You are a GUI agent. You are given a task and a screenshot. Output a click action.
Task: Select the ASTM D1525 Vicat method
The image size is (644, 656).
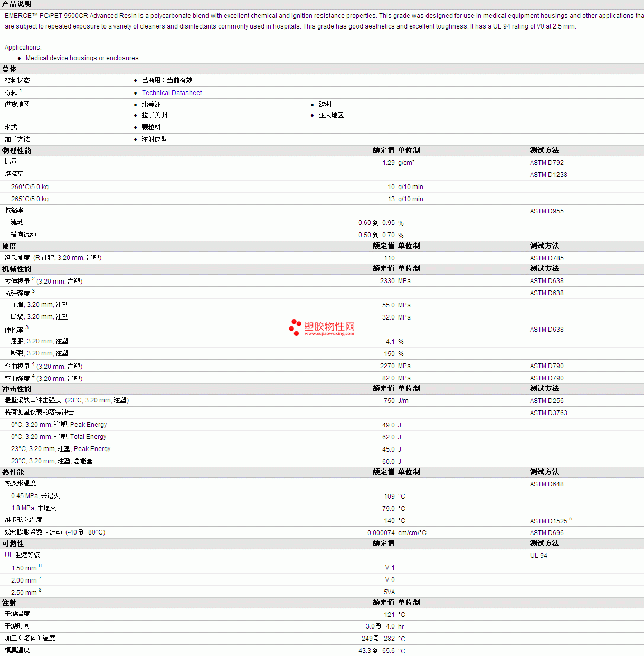[x=548, y=521]
